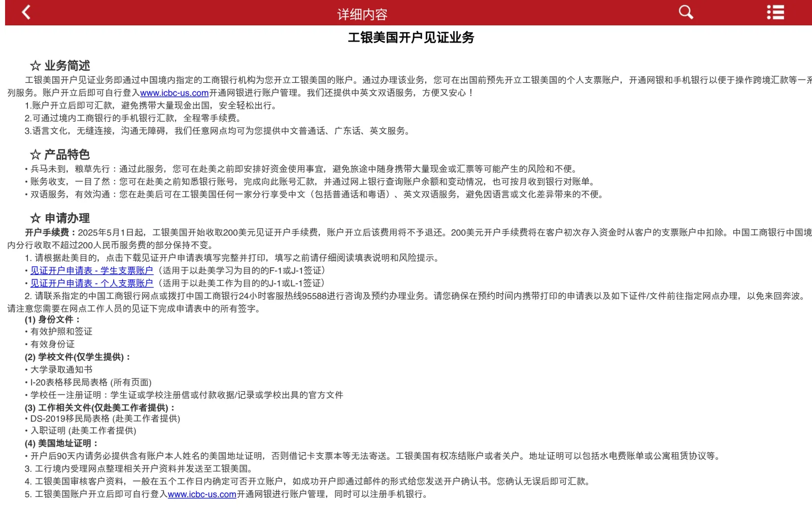This screenshot has height=508, width=812.
Task: Click the 业务简述 section heading
Action: (67, 66)
